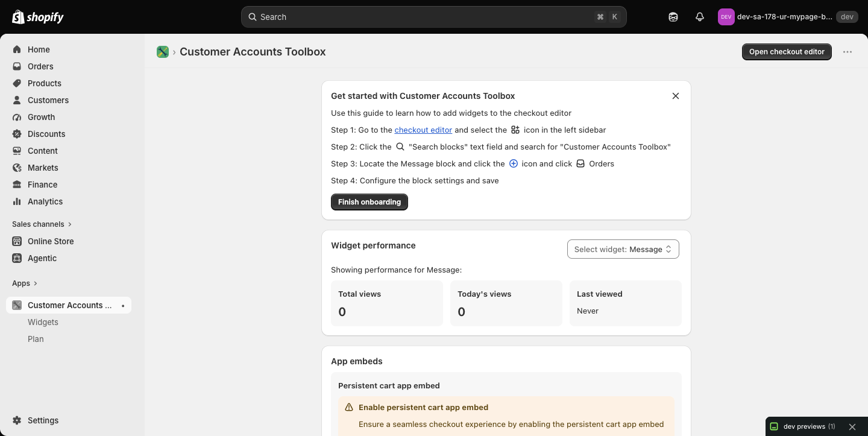Image resolution: width=868 pixels, height=436 pixels.
Task: Click Customers label in the sidebar
Action: coord(48,100)
